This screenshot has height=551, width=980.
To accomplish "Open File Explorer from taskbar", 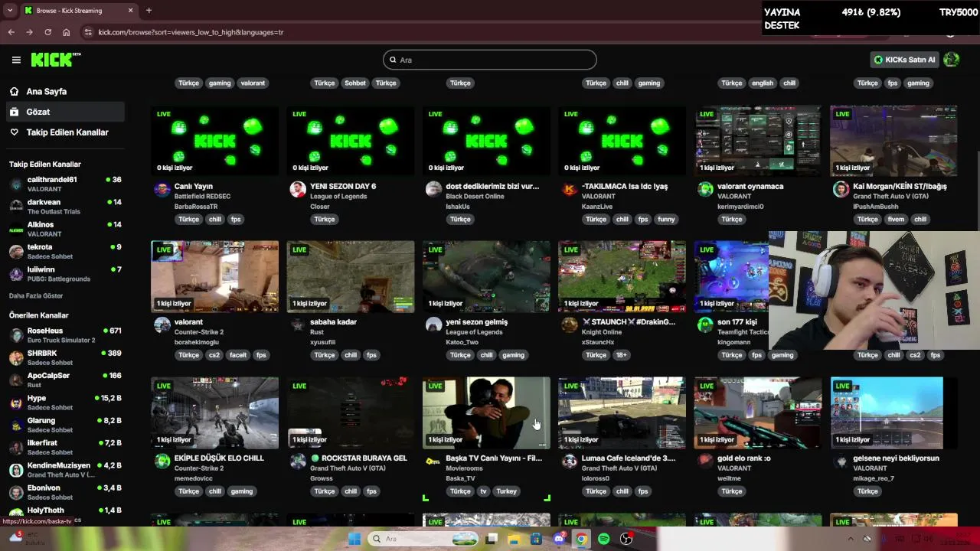I will click(x=514, y=539).
